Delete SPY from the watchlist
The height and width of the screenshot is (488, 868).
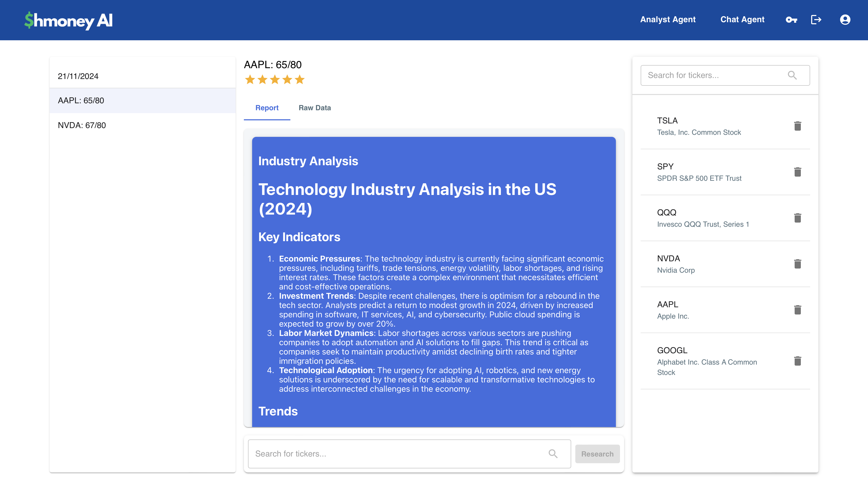click(797, 172)
